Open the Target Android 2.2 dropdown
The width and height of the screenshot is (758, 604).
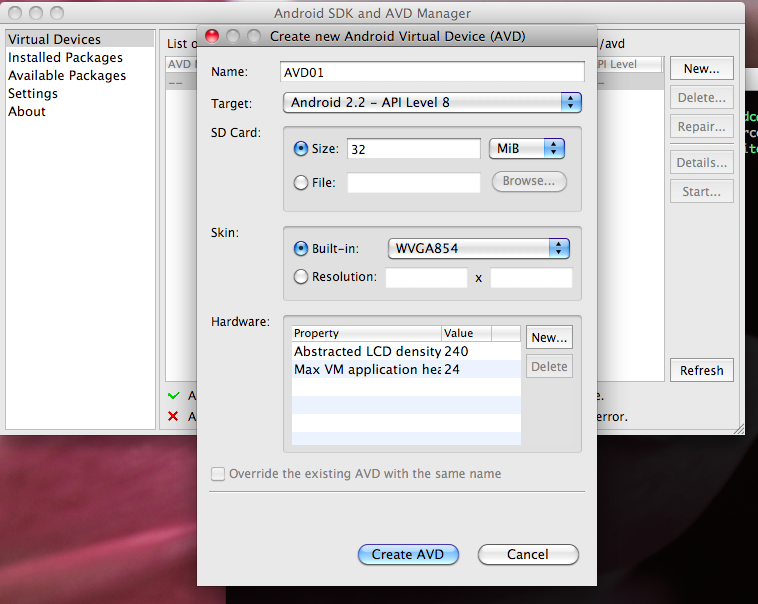pyautogui.click(x=432, y=102)
